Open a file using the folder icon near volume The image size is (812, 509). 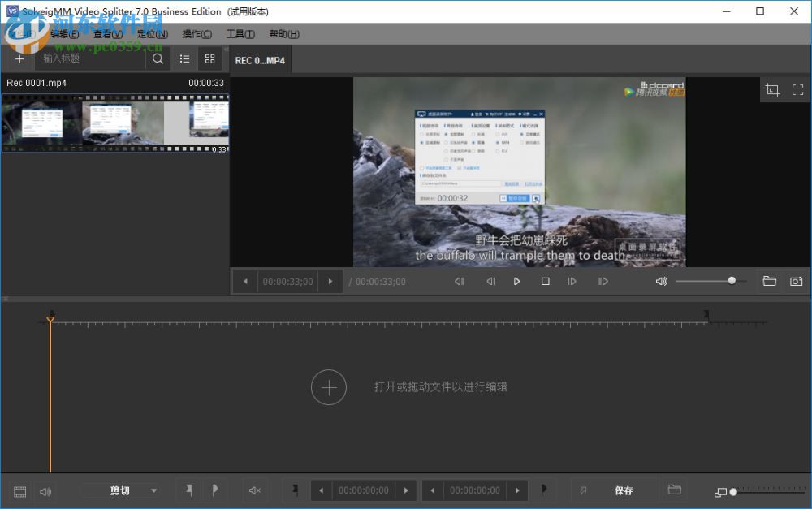pyautogui.click(x=770, y=281)
